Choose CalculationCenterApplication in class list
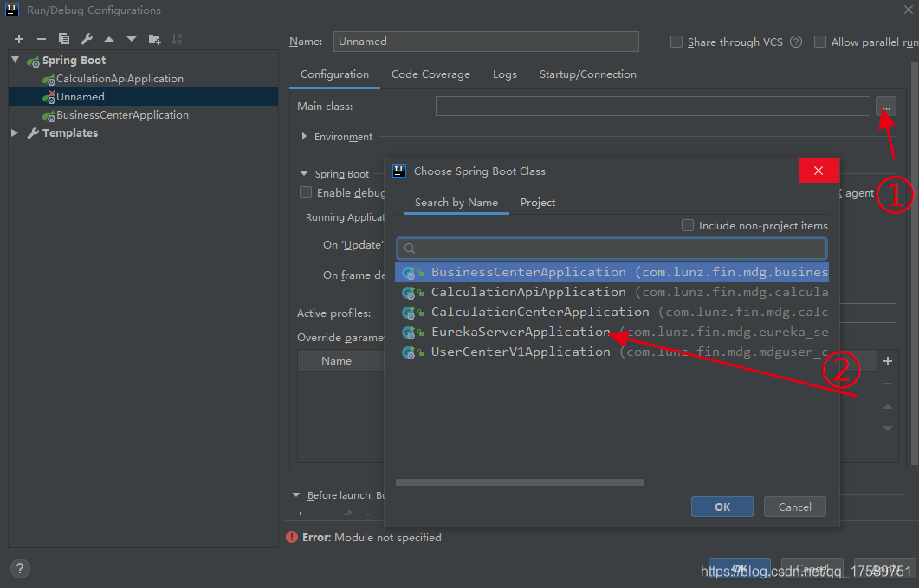This screenshot has height=588, width=919. [612, 313]
